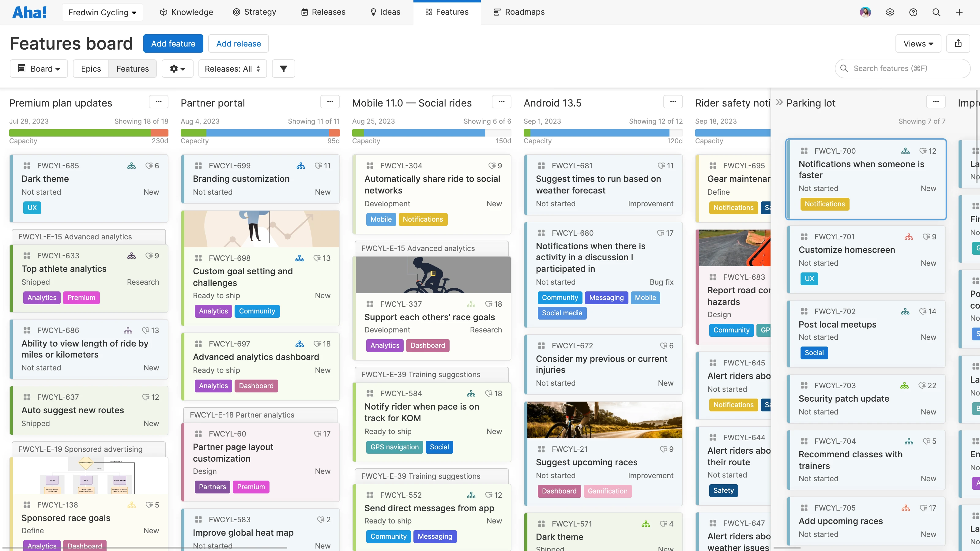Switch to the Epics view toggle
Screen dimensions: 980x551
pos(91,69)
